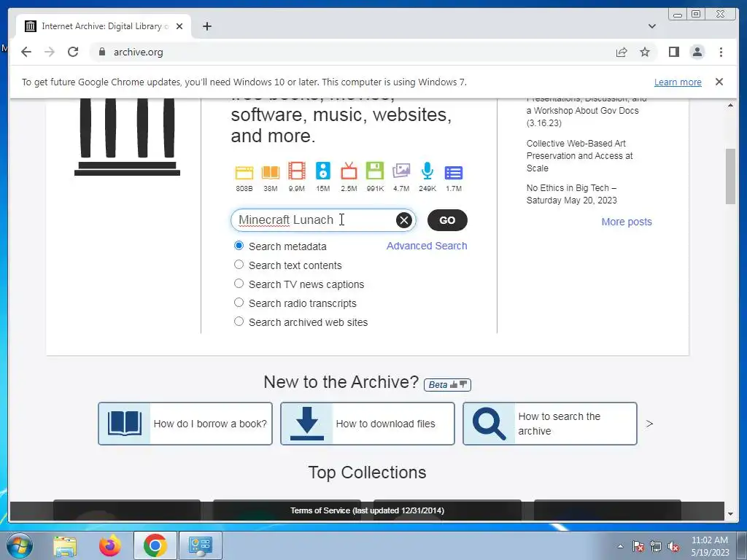
Task: Dismiss the Chrome update notification bar
Action: (x=719, y=82)
